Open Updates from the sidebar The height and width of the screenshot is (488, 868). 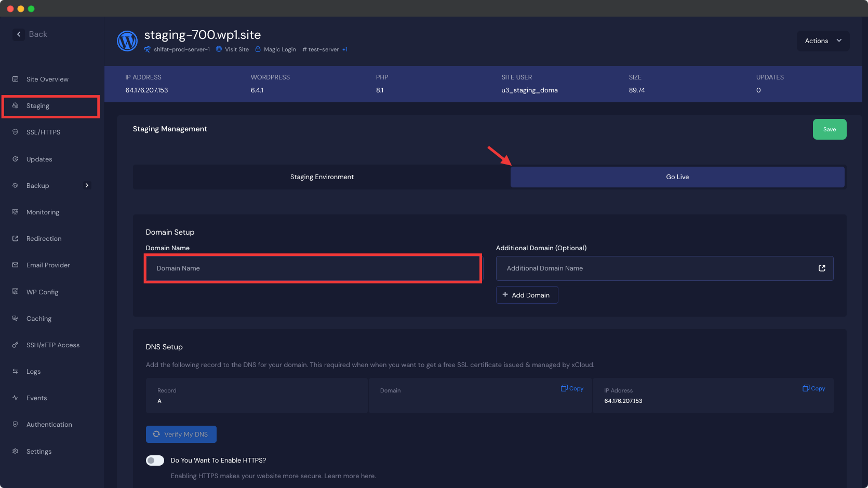tap(39, 159)
